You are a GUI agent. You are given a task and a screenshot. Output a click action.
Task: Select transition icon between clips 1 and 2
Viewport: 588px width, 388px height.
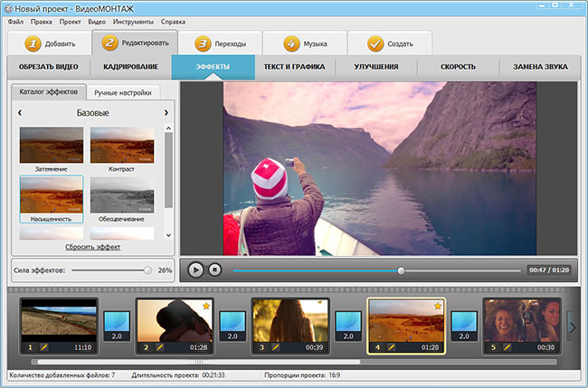coord(117,325)
